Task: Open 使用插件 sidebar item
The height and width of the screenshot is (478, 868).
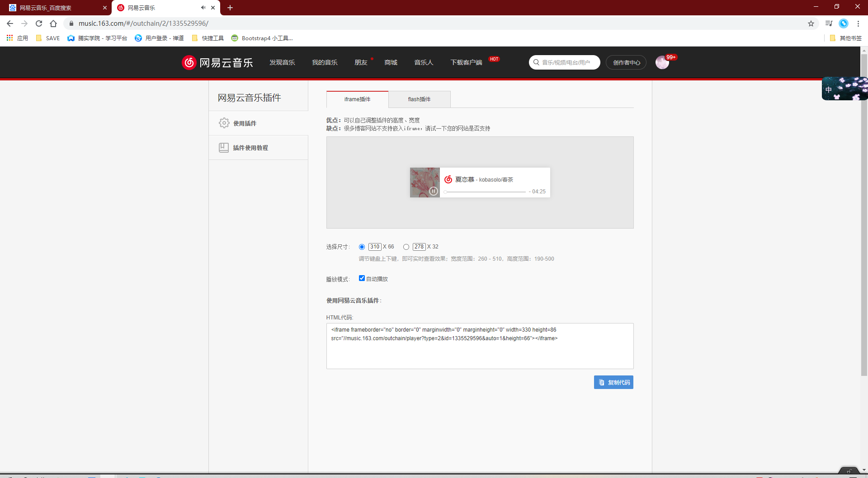Action: pyautogui.click(x=258, y=123)
